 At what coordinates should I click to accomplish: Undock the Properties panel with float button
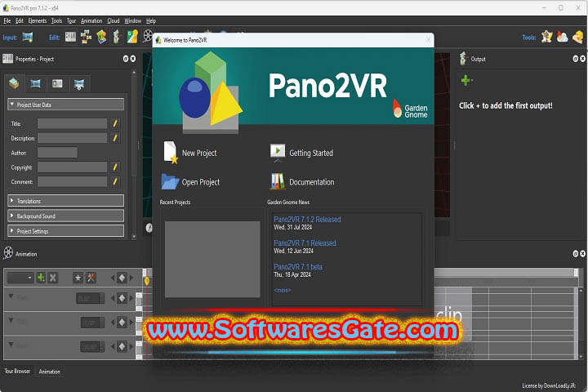126,59
